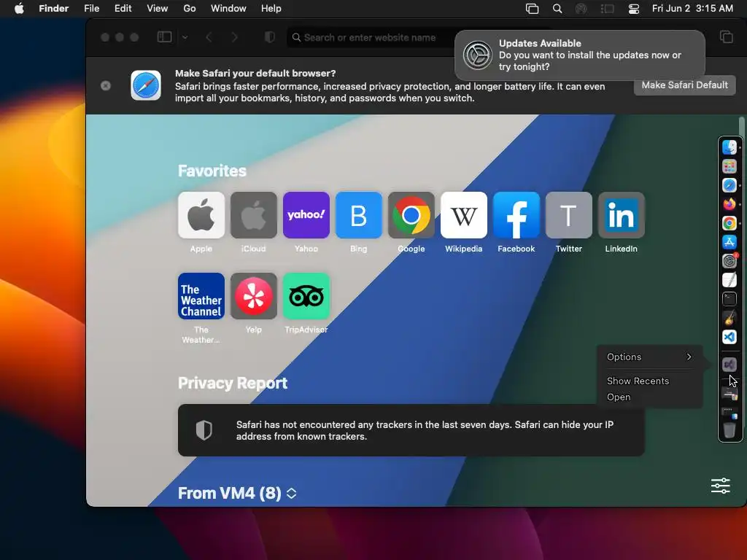Open the Yahoo favorite tile

(x=306, y=215)
